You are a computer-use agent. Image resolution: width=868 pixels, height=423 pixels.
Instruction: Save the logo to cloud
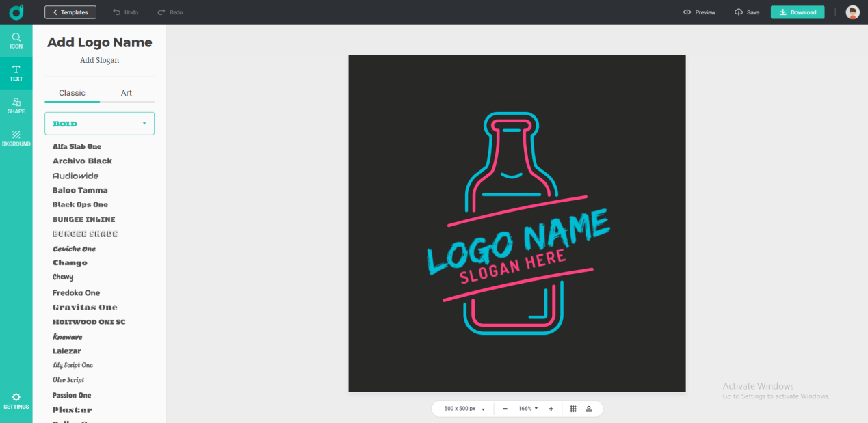(x=747, y=12)
